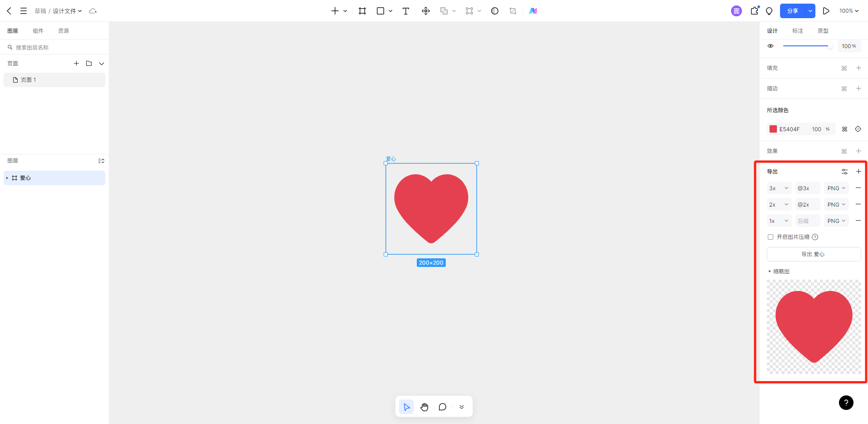Open the insert tool dropdown arrow
The image size is (868, 424).
(x=345, y=11)
